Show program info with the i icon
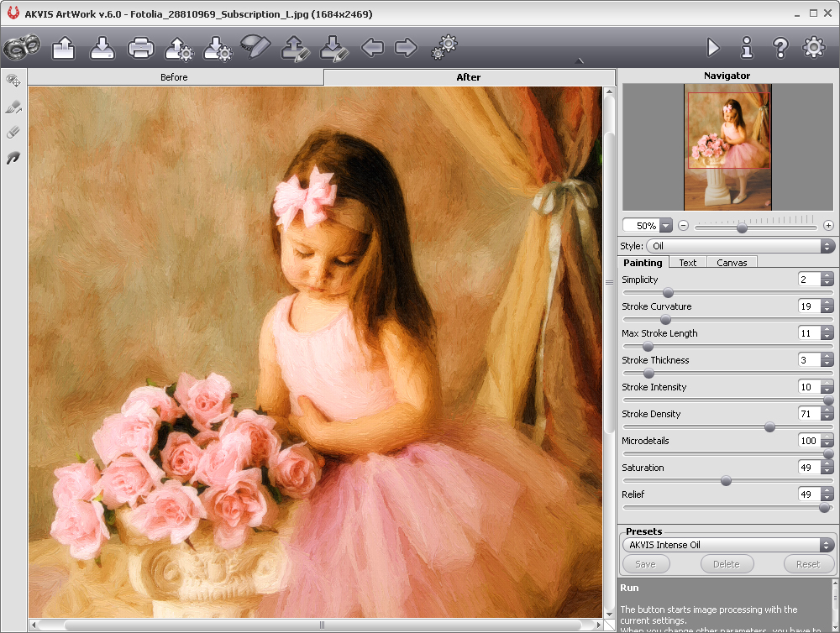Viewport: 840px width, 633px height. (747, 48)
